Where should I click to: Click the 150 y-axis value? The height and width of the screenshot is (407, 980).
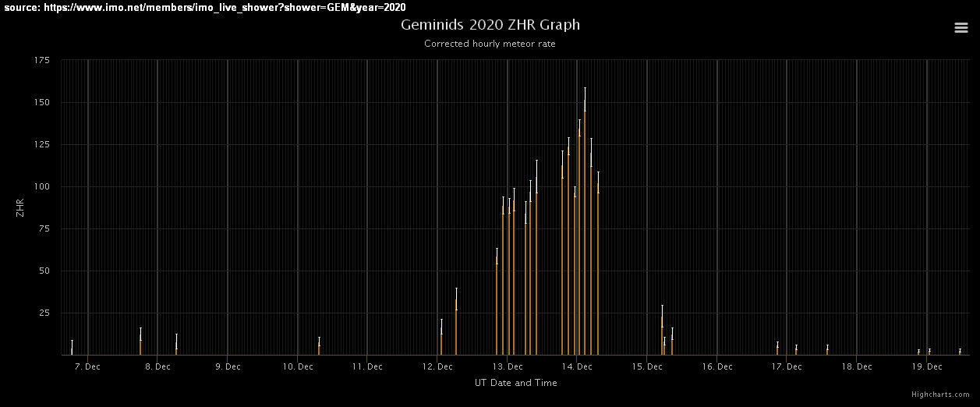coord(43,102)
